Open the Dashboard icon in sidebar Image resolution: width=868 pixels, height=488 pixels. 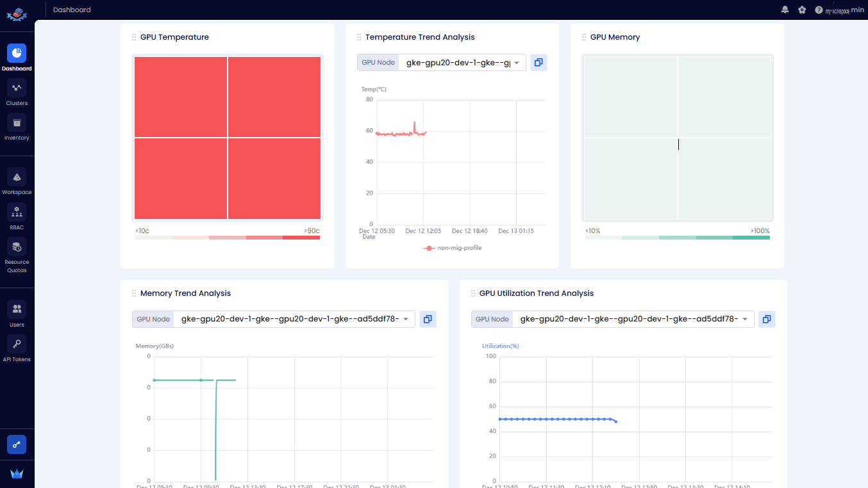coord(17,53)
